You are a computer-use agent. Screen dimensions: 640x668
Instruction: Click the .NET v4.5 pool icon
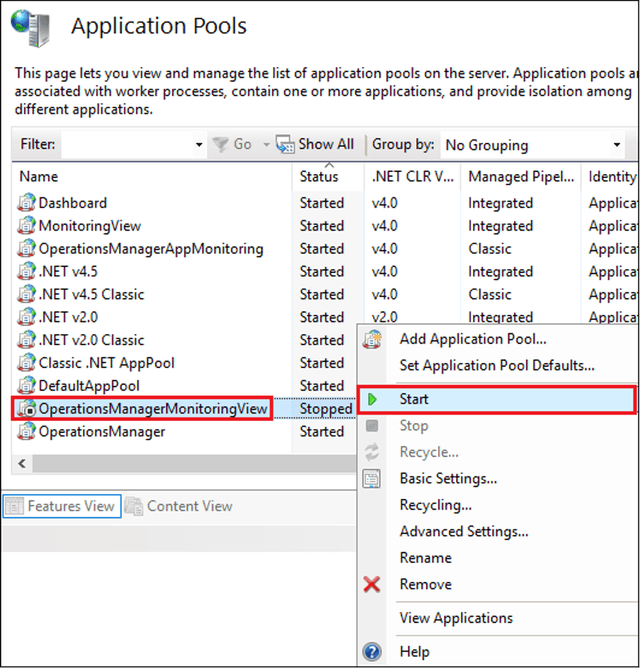pyautogui.click(x=26, y=271)
